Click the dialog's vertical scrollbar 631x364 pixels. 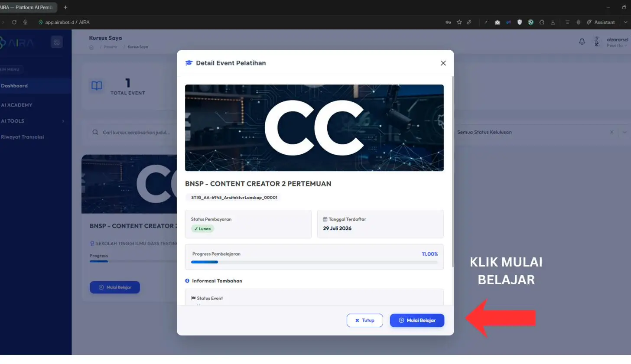(x=453, y=171)
